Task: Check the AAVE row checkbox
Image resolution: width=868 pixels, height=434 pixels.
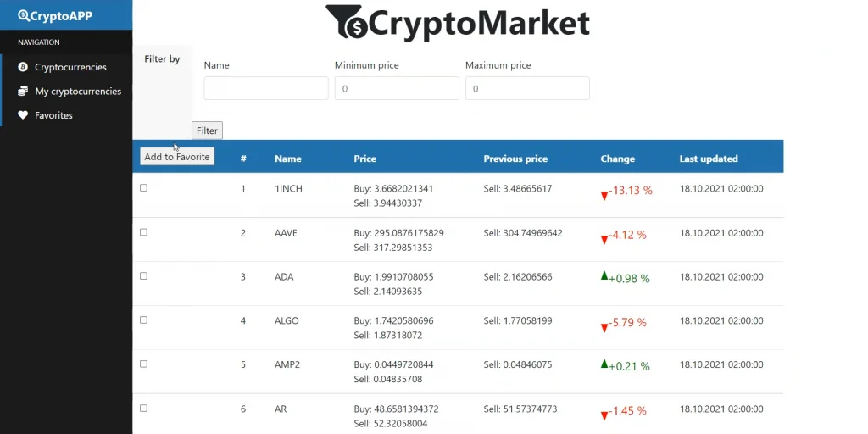Action: [x=143, y=232]
